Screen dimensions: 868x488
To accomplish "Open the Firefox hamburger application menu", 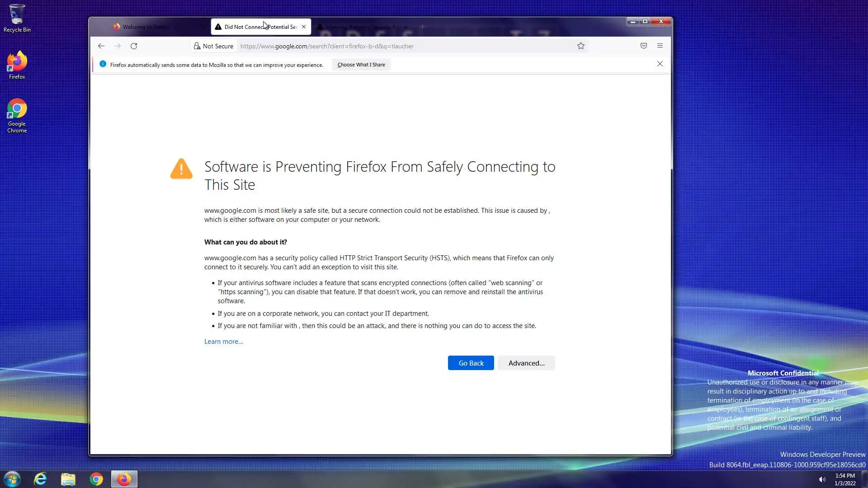I will tap(660, 46).
